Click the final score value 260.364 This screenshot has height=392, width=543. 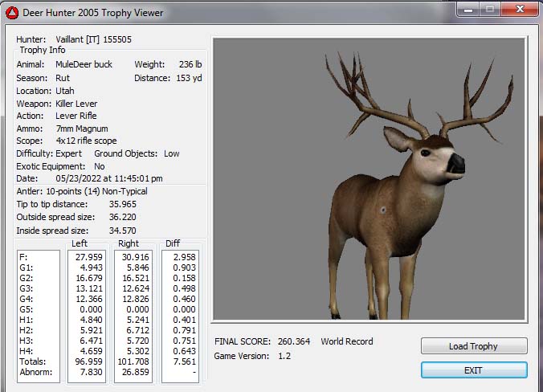294,341
